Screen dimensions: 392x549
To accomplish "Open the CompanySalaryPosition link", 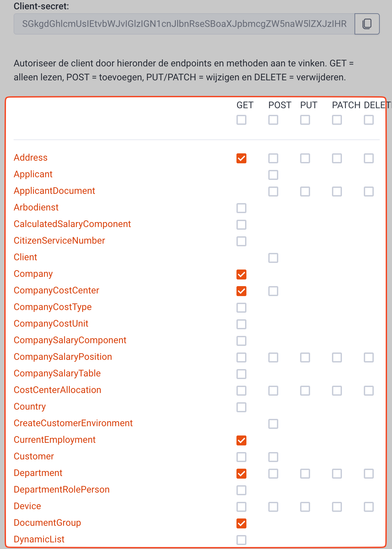I will point(63,357).
